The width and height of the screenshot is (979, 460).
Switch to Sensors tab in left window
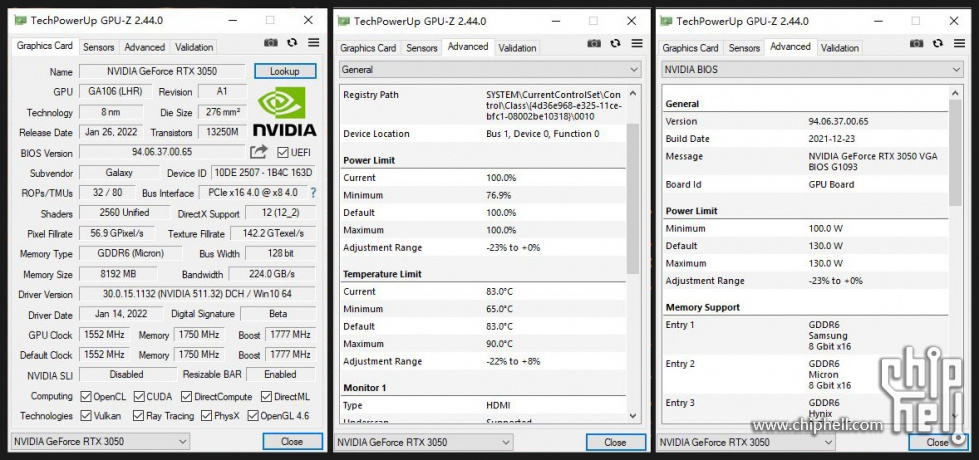click(99, 47)
